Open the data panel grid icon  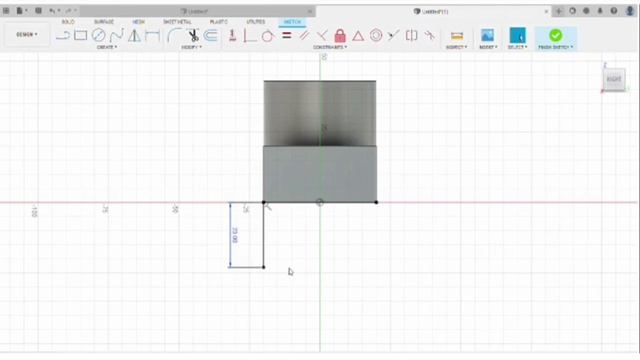click(x=6, y=11)
